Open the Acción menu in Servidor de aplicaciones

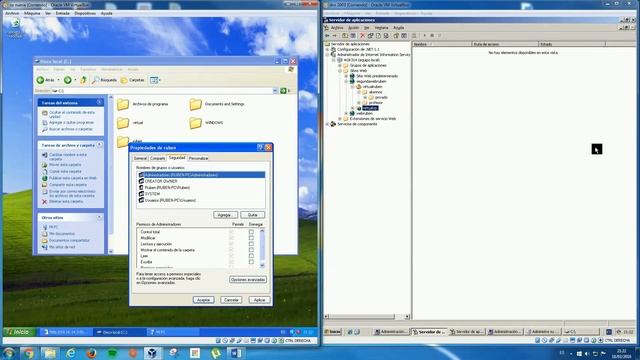coord(353,28)
